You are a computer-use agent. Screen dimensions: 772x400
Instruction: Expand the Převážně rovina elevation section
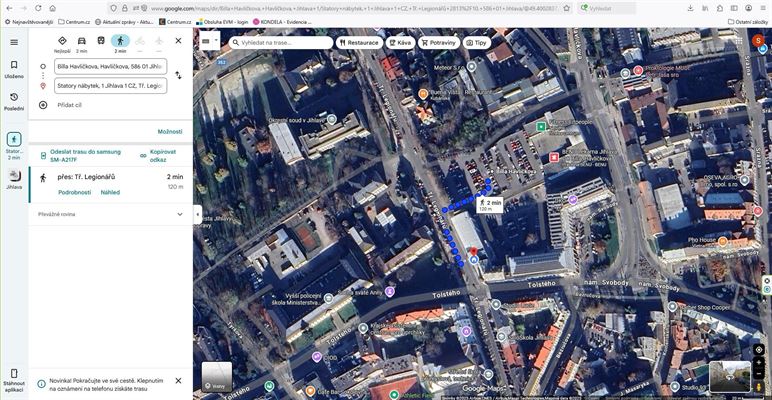(180, 214)
